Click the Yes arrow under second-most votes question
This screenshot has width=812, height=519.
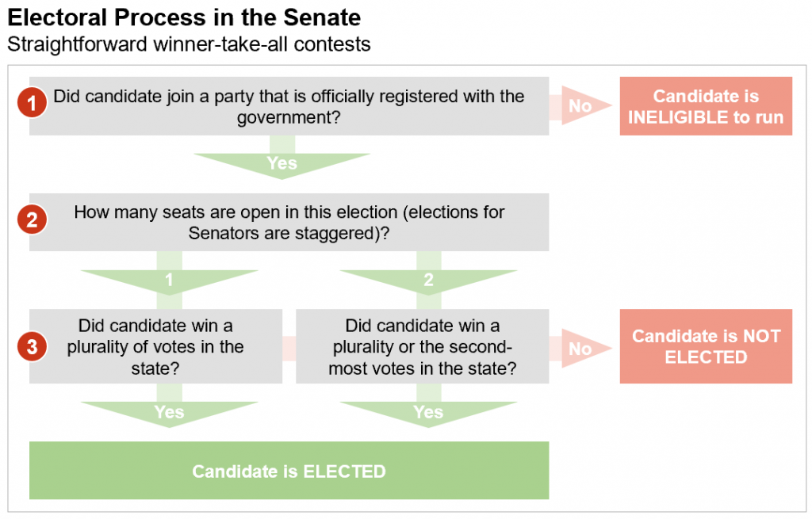[429, 406]
